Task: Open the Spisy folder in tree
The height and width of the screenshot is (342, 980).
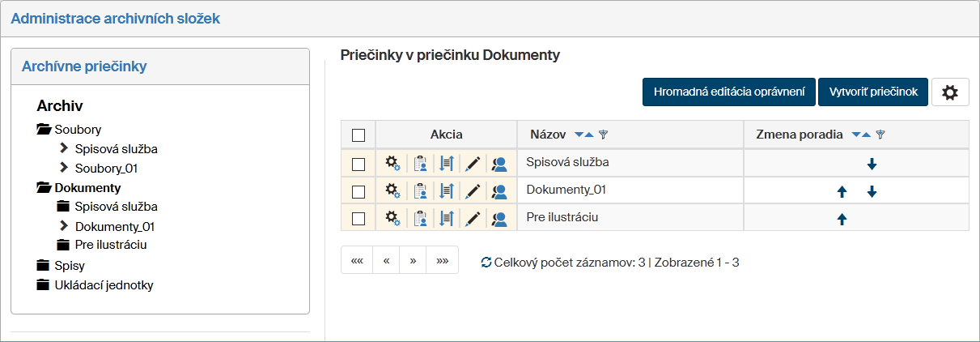Action: click(70, 266)
